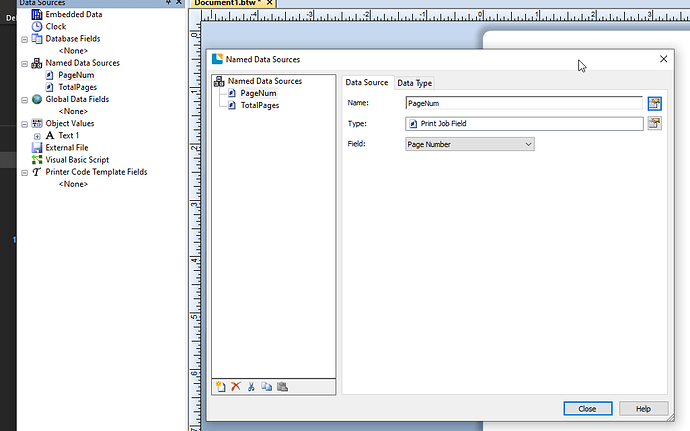
Task: Click the Global Data Fields globe icon
Action: tap(37, 99)
